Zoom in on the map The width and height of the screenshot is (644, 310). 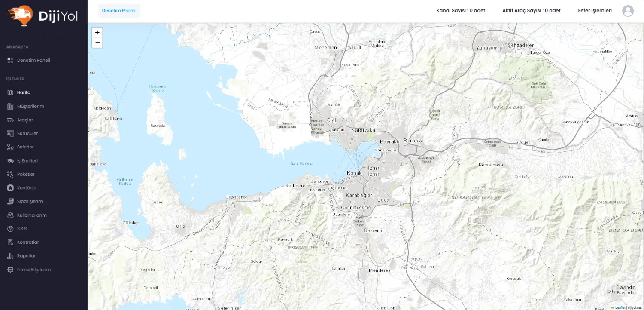tap(97, 32)
